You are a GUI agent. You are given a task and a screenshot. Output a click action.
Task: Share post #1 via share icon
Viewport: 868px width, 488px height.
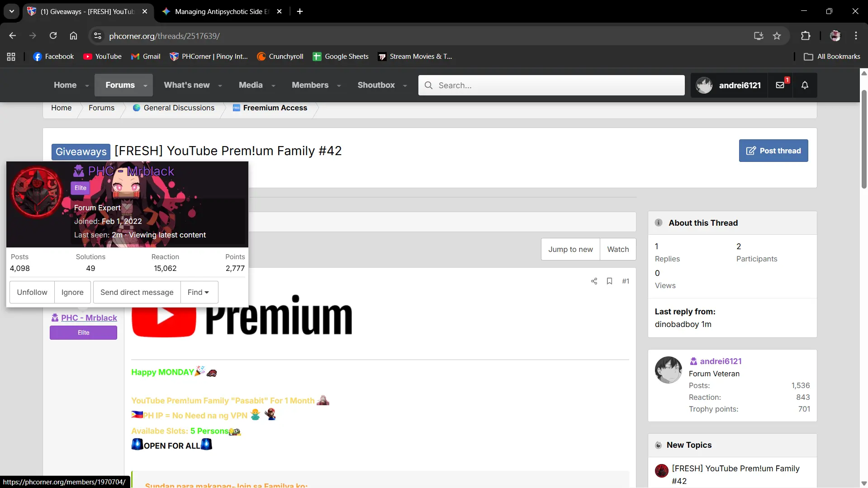594,281
